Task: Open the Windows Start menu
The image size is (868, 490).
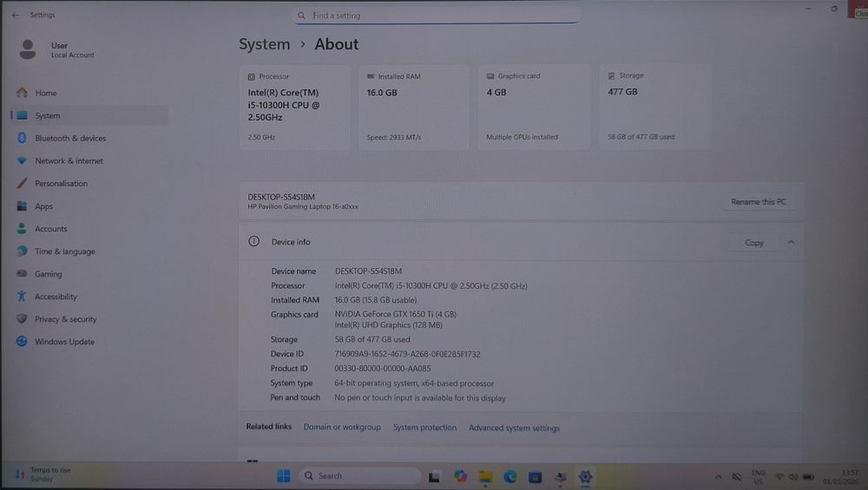Action: (x=284, y=476)
